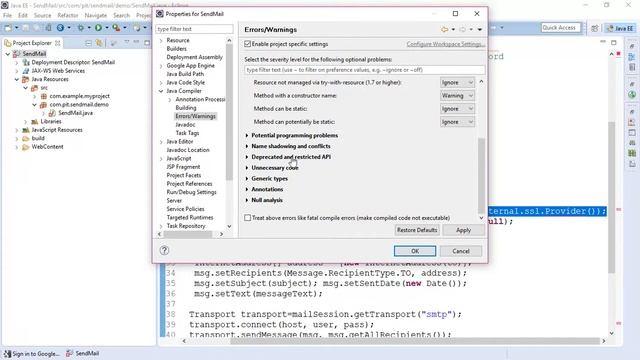Viewport: 640px width, 360px height.
Task: Expand Annotations section
Action: click(247, 189)
